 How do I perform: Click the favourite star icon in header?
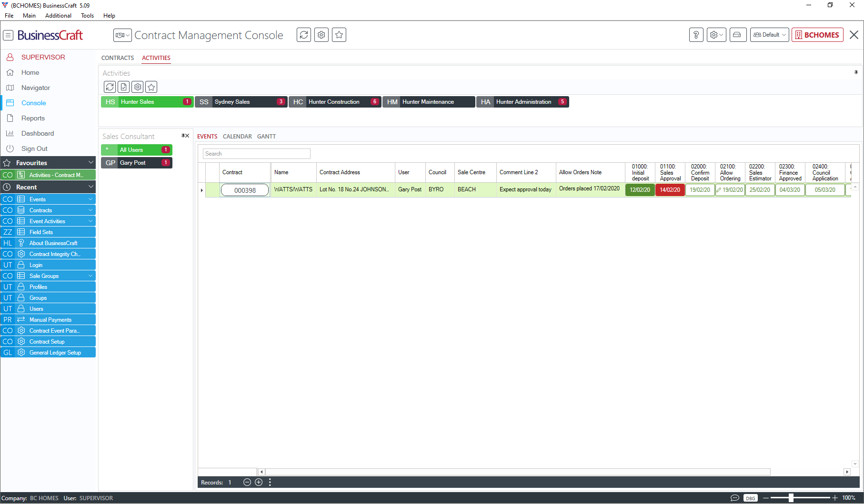pos(339,35)
